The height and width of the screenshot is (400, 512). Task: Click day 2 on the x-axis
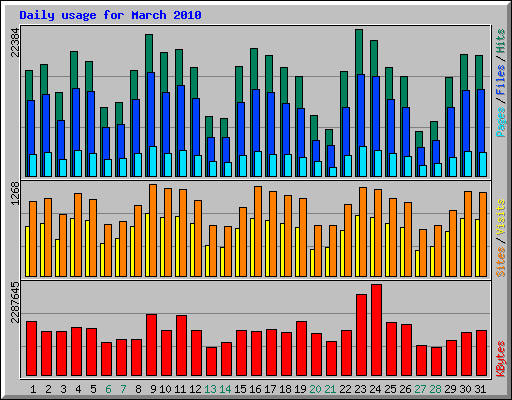tap(48, 389)
